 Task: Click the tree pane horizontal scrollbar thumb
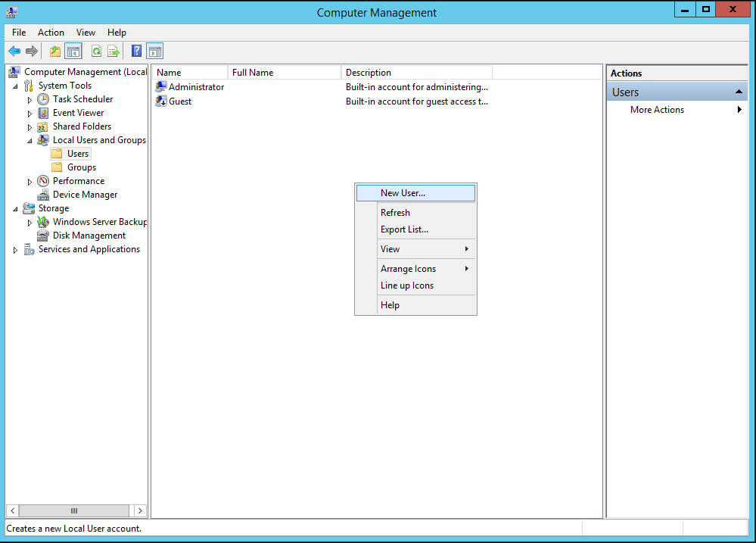click(73, 510)
